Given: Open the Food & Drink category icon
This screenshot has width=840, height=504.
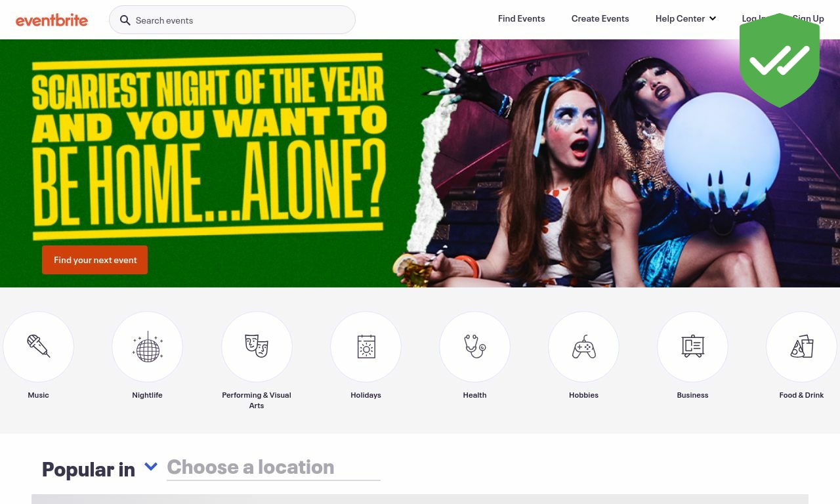Looking at the screenshot, I should (801, 346).
